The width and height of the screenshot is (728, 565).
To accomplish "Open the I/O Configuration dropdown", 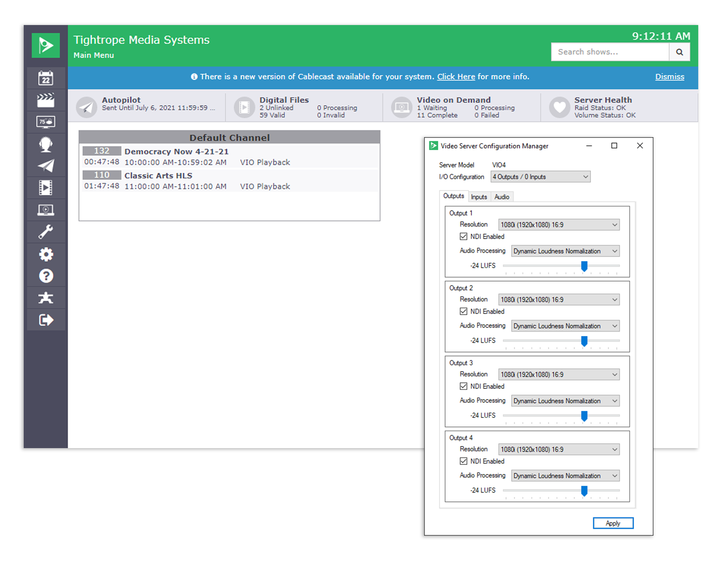I will pos(541,177).
